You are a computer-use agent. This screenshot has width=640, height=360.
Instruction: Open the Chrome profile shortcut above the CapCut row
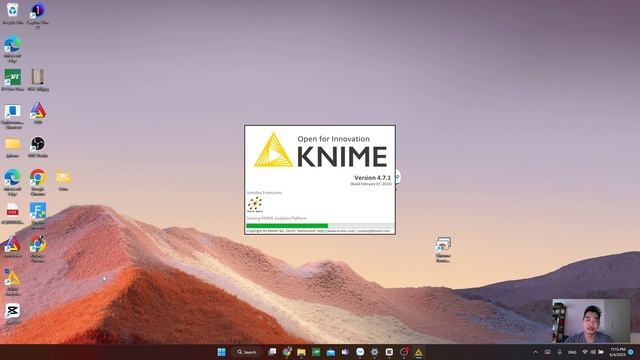(38, 249)
